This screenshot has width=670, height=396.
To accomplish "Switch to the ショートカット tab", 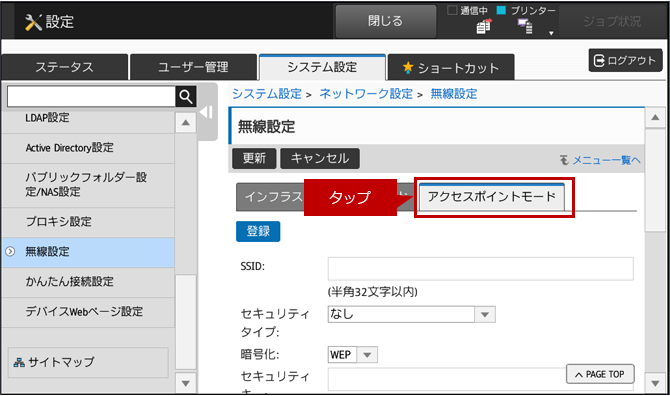I will tap(451, 67).
